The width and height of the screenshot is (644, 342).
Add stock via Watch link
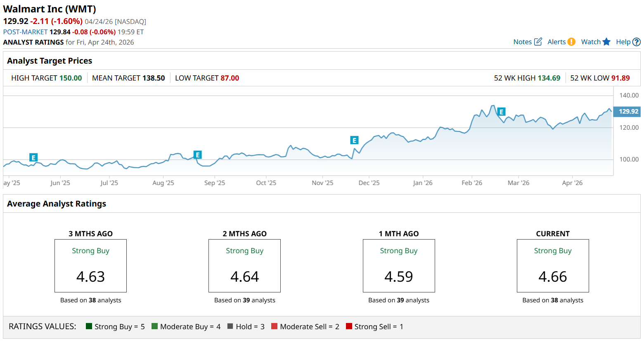[x=590, y=42]
